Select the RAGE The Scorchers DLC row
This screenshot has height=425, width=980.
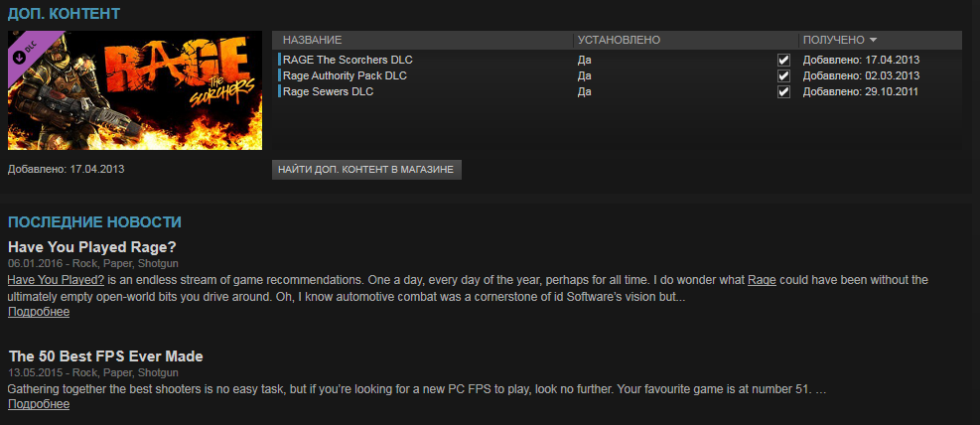(348, 60)
